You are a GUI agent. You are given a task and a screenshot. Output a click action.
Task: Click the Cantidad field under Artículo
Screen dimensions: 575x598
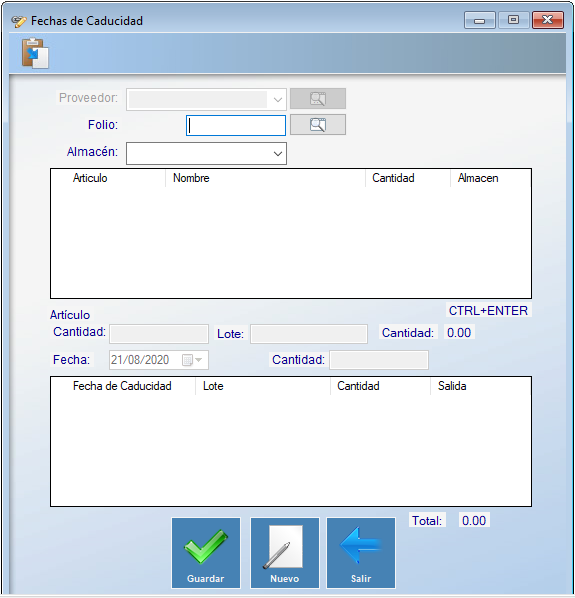[159, 334]
